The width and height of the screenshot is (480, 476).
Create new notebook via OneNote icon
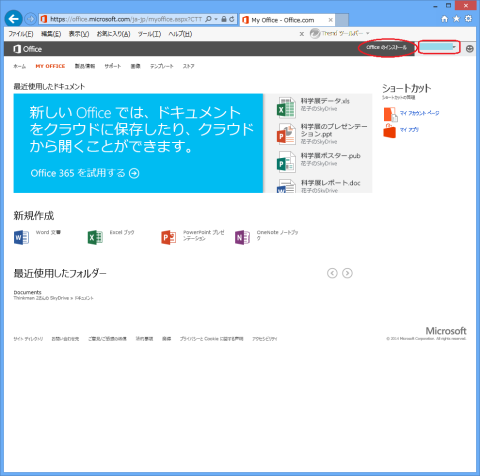pos(242,237)
